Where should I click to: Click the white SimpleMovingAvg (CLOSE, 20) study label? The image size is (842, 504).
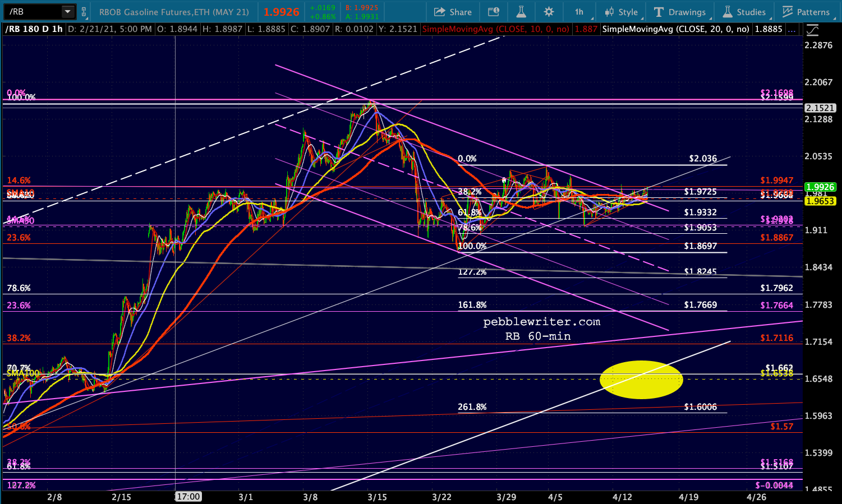[x=676, y=29]
